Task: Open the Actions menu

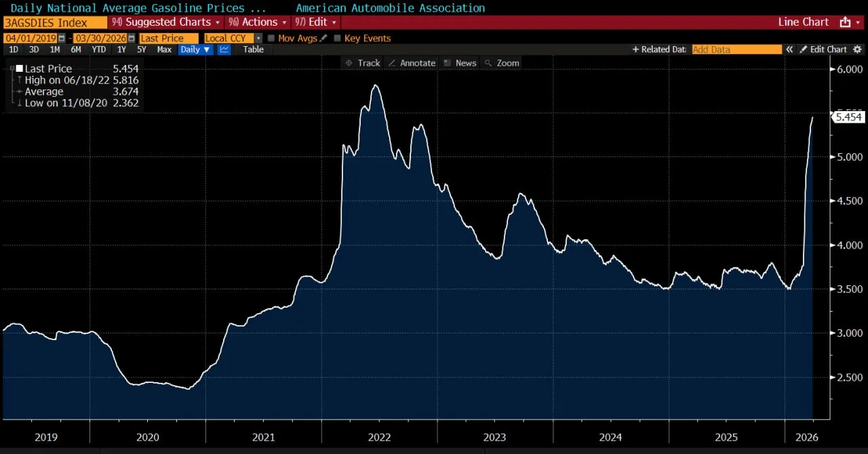Action: (x=257, y=22)
